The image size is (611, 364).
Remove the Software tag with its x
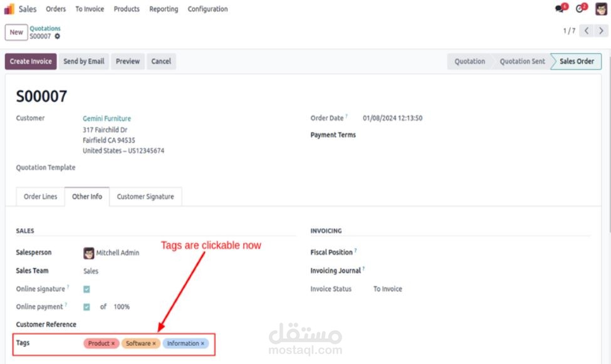point(154,343)
